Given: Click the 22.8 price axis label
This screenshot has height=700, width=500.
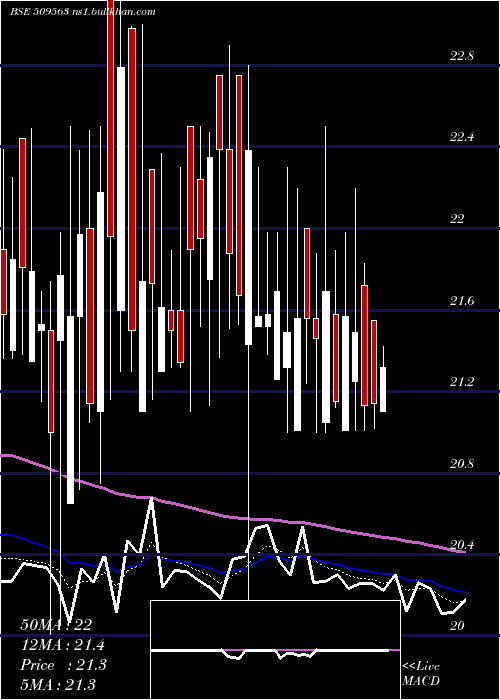Looking at the screenshot, I should tap(462, 56).
